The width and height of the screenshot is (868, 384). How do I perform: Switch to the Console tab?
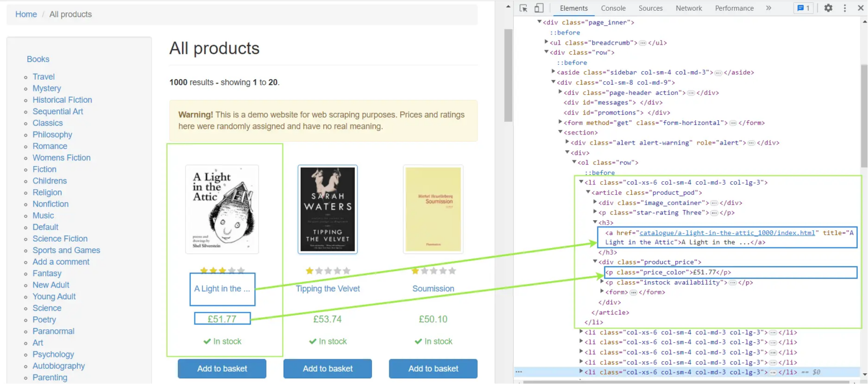pyautogui.click(x=613, y=8)
